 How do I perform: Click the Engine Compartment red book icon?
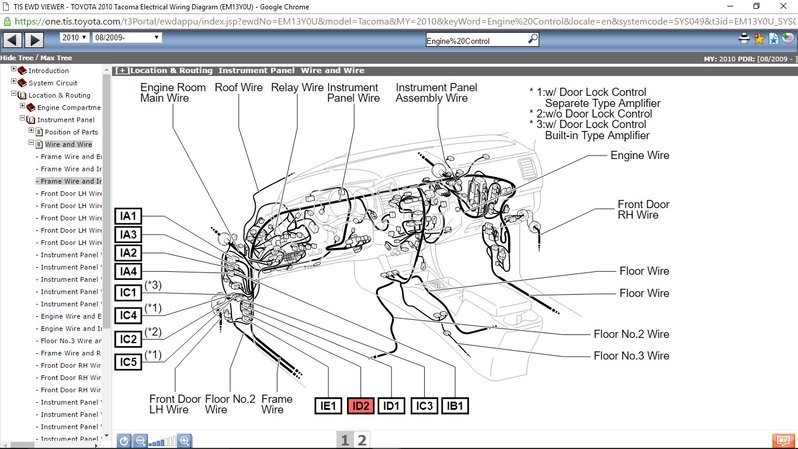click(x=31, y=107)
